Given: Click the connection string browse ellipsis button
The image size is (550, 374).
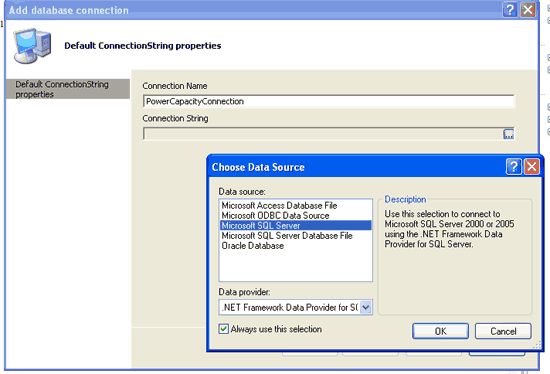Looking at the screenshot, I should 508,134.
